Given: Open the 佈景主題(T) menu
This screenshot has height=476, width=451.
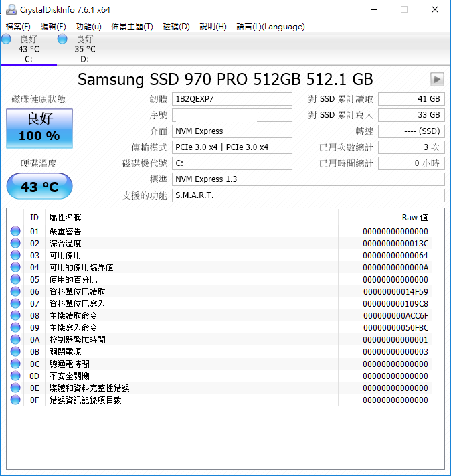Looking at the screenshot, I should point(132,27).
